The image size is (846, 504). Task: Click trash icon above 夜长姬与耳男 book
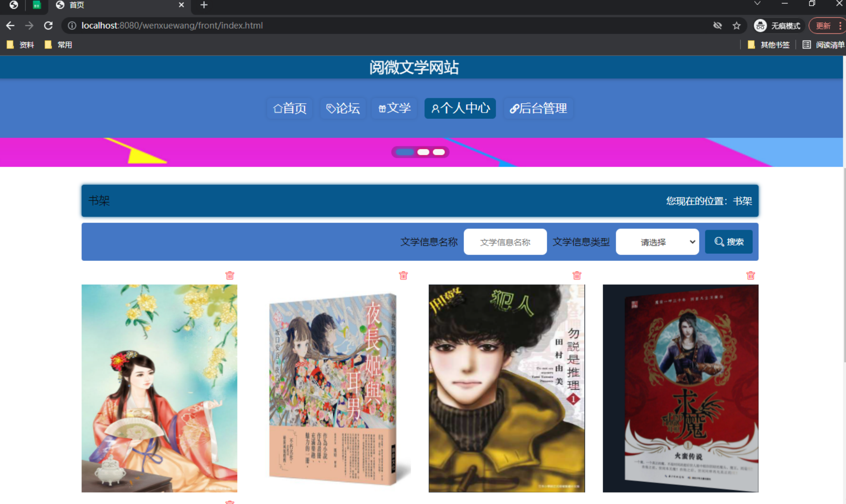pos(403,276)
